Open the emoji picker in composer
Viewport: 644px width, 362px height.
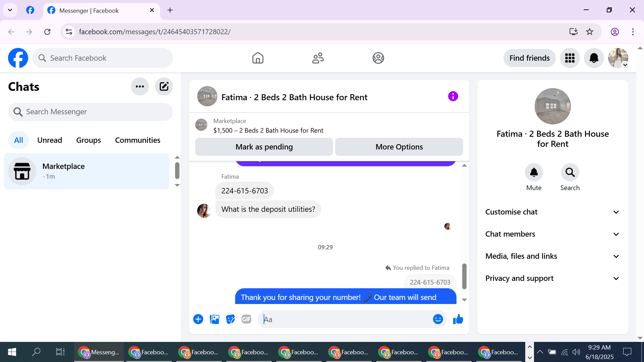[x=438, y=319]
